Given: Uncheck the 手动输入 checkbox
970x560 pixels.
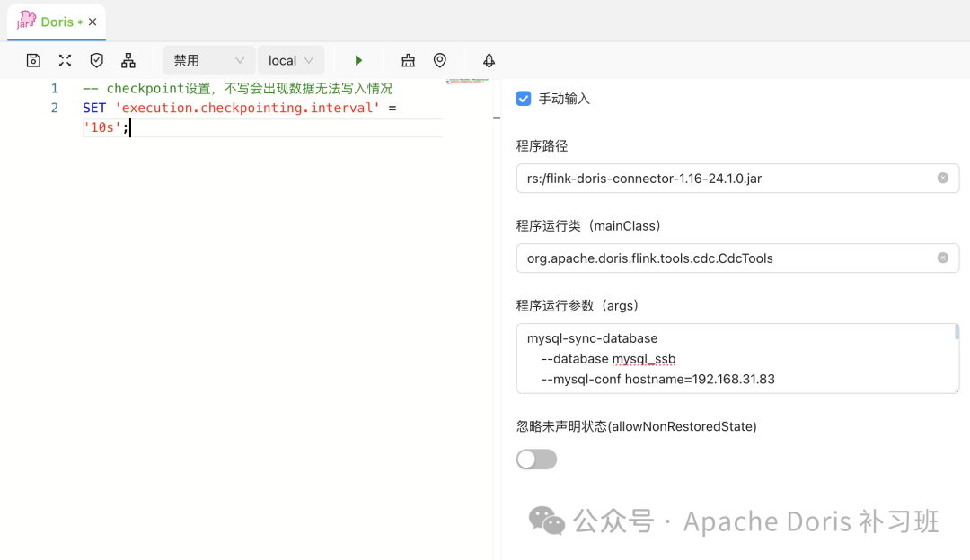Looking at the screenshot, I should tap(524, 99).
